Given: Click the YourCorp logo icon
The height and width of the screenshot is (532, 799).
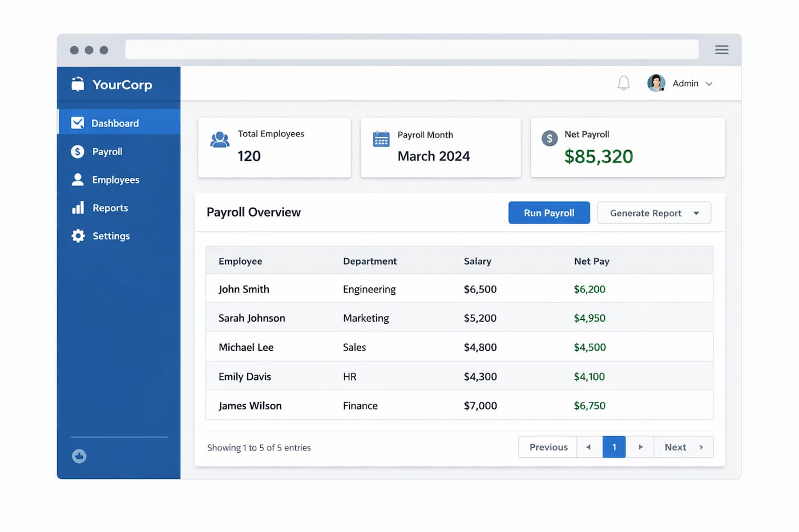Looking at the screenshot, I should coord(78,84).
